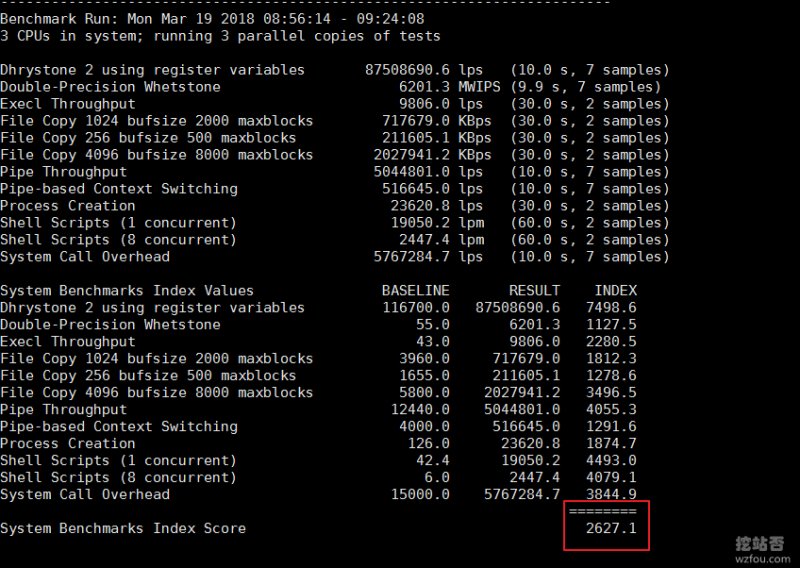The width and height of the screenshot is (800, 568).
Task: Select the value "87508690.6 lps"
Action: 423,70
